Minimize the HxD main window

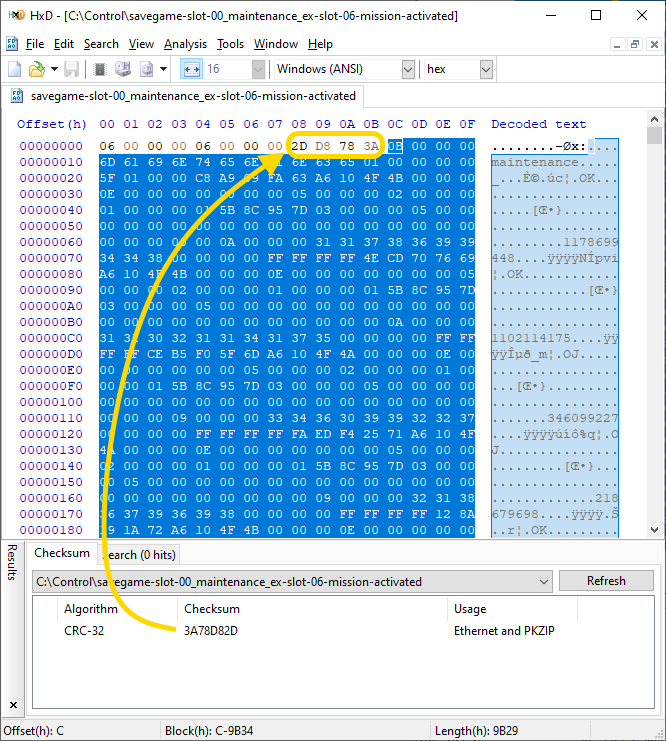551,15
